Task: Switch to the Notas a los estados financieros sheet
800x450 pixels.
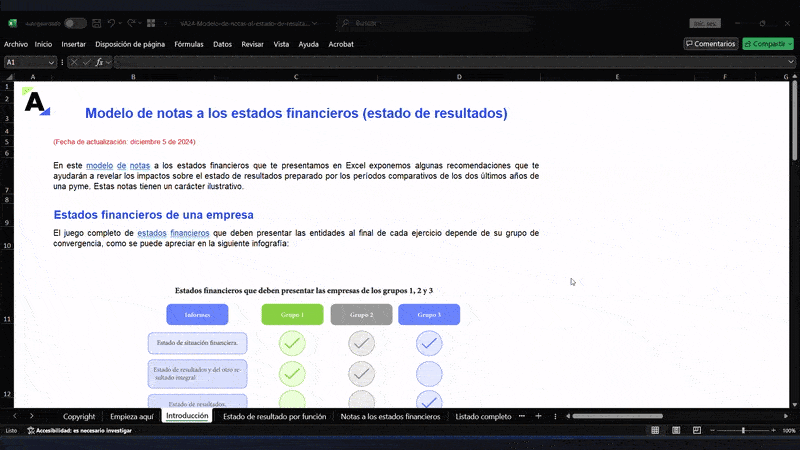Action: coord(390,416)
